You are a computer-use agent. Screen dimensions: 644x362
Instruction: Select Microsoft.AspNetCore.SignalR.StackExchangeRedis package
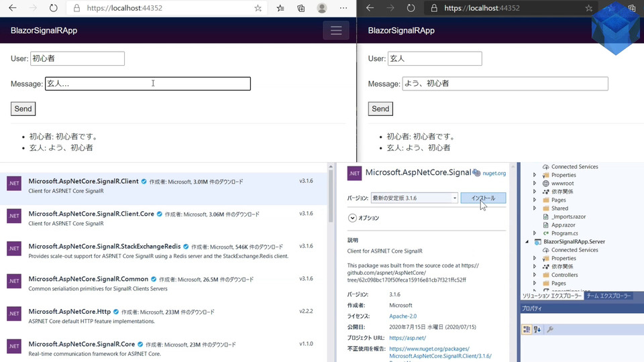[164, 251]
